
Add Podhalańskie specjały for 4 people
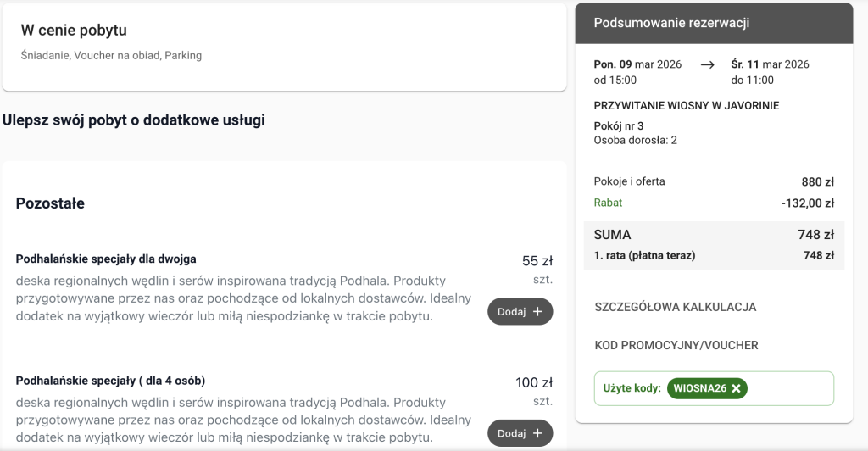520,433
